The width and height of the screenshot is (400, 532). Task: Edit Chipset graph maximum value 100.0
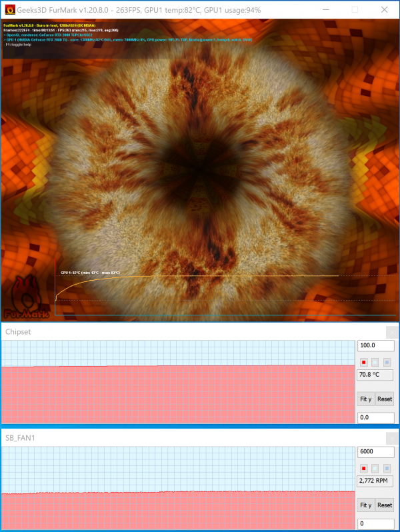[376, 345]
